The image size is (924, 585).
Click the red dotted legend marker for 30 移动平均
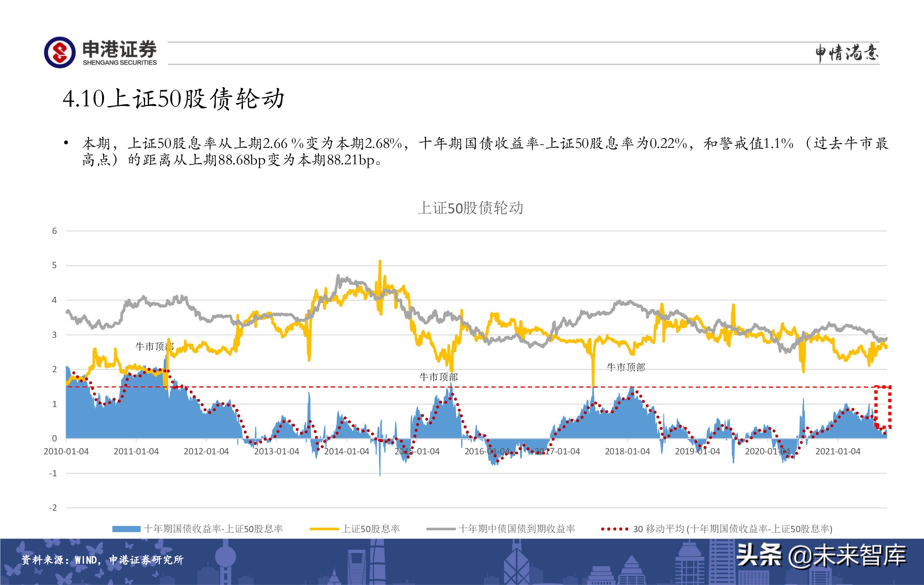tap(615, 529)
